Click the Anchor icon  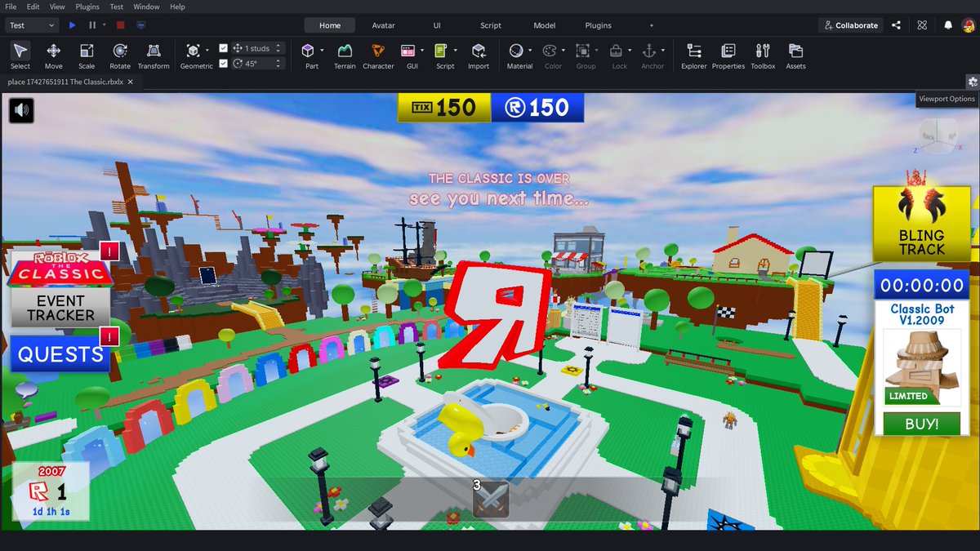coord(649,51)
